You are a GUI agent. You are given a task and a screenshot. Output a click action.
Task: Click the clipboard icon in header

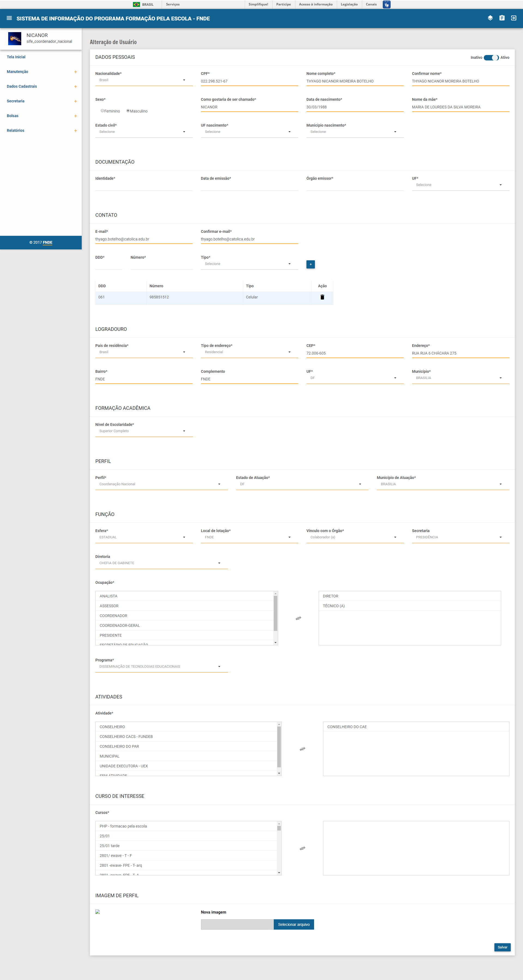point(502,18)
